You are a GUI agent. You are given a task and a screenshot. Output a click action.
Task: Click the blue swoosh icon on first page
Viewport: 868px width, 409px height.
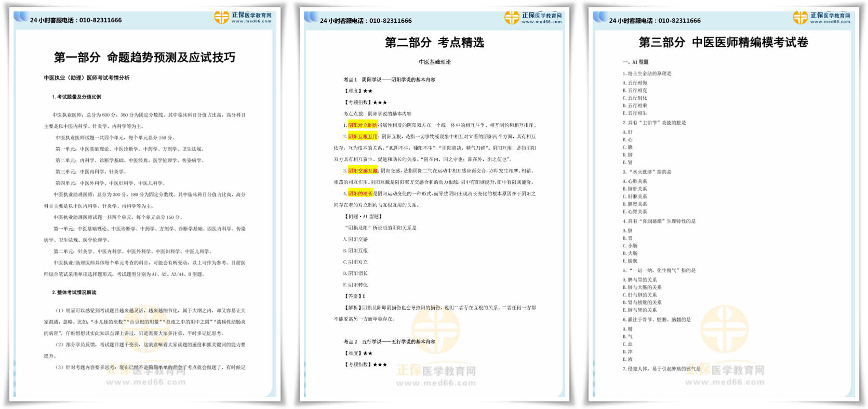pos(21,17)
